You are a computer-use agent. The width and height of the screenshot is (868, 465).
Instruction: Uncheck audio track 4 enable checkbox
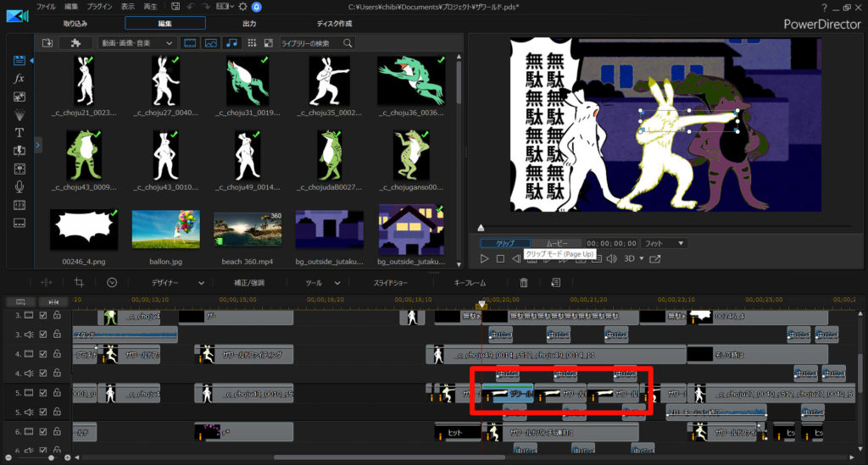click(42, 374)
